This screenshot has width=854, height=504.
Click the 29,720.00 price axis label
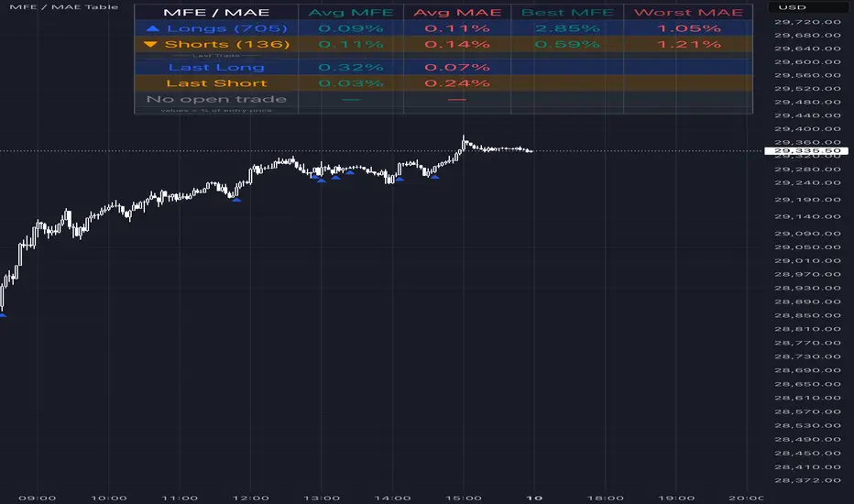807,22
